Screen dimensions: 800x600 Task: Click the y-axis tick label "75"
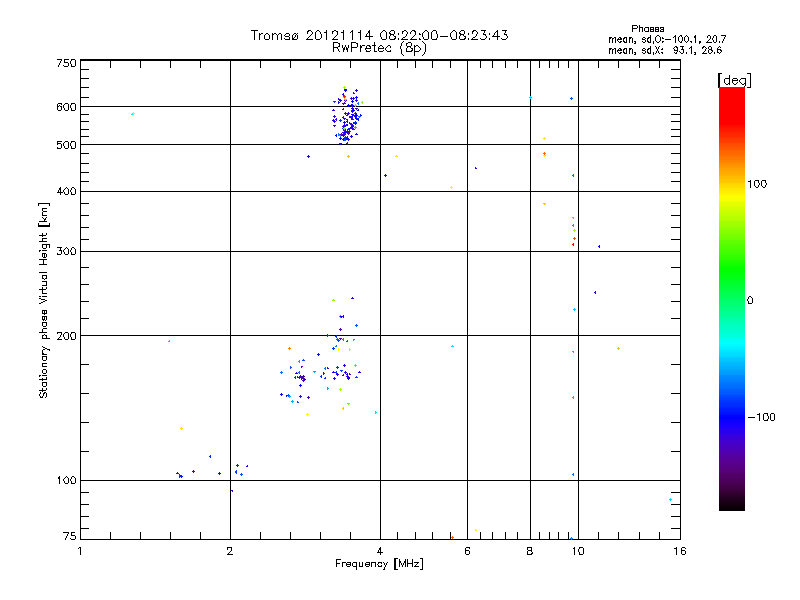click(x=70, y=536)
